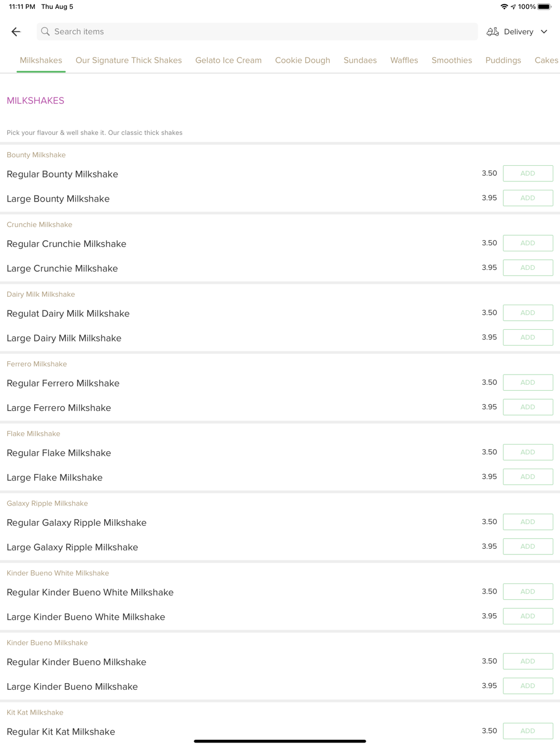The image size is (560, 747).
Task: Switch to Our Signature Thick Shakes tab
Action: tap(129, 60)
